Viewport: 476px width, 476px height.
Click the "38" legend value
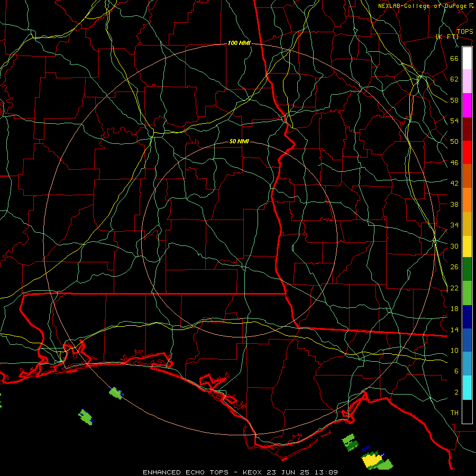[x=454, y=204]
